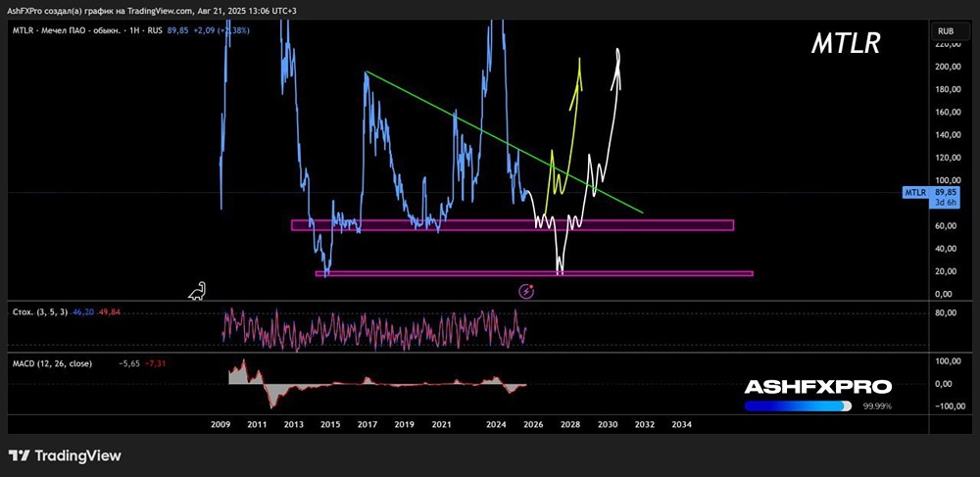Click the 3d 6h countdown label
The width and height of the screenshot is (980, 477).
[944, 203]
